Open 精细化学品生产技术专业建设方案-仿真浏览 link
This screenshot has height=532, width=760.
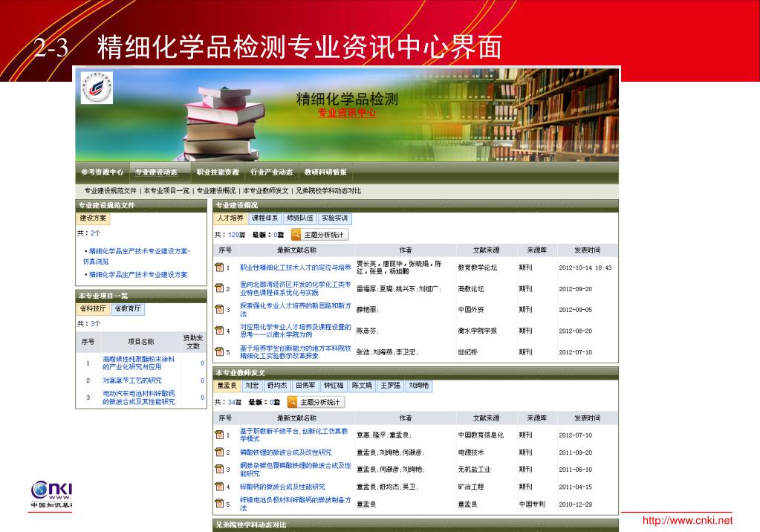click(137, 256)
